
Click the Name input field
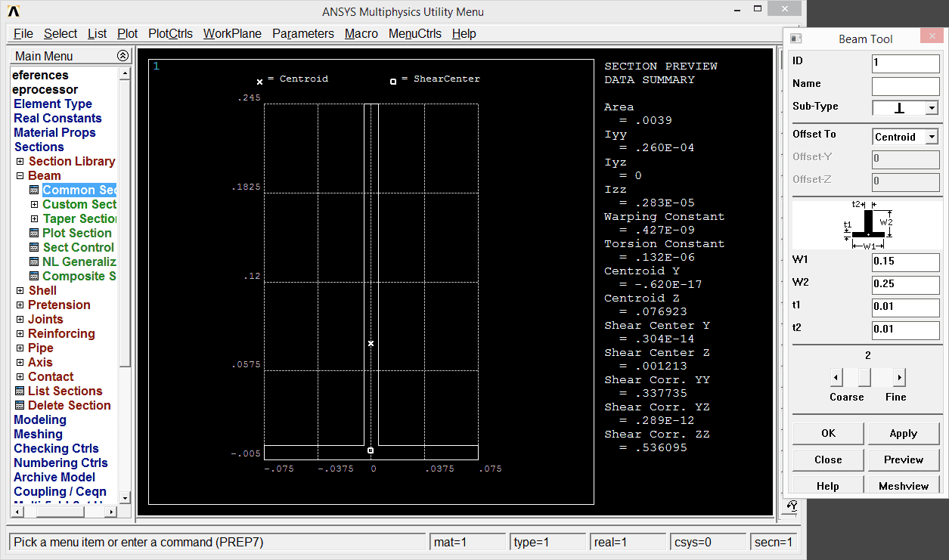click(906, 86)
